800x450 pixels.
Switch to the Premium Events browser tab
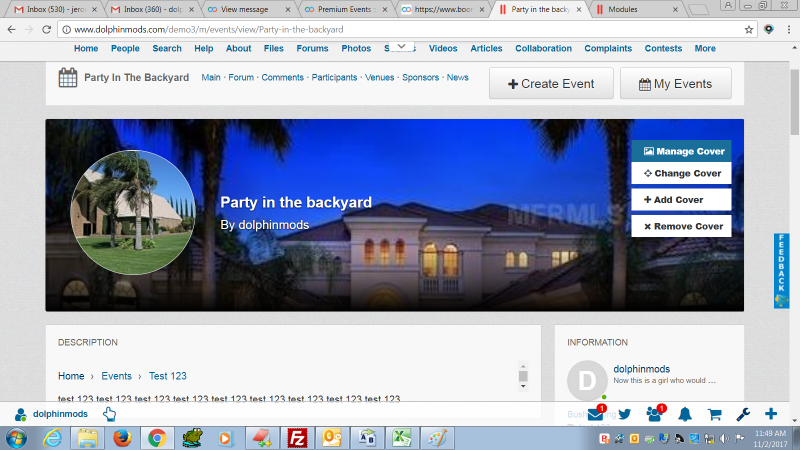point(345,9)
